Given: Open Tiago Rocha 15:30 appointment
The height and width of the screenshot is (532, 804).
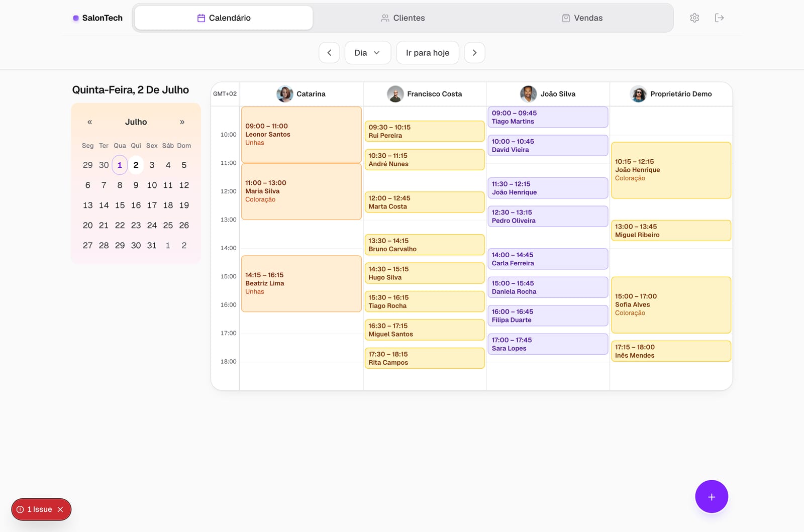Looking at the screenshot, I should (x=425, y=301).
